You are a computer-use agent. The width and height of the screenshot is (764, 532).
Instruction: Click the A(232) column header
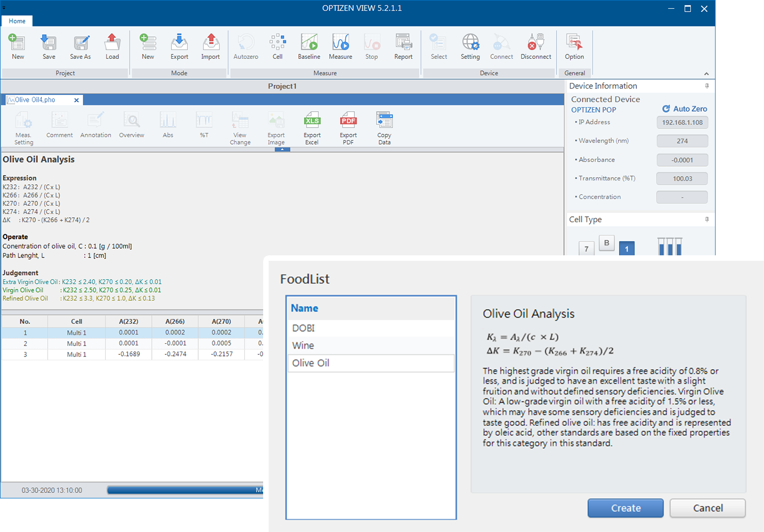(x=129, y=321)
